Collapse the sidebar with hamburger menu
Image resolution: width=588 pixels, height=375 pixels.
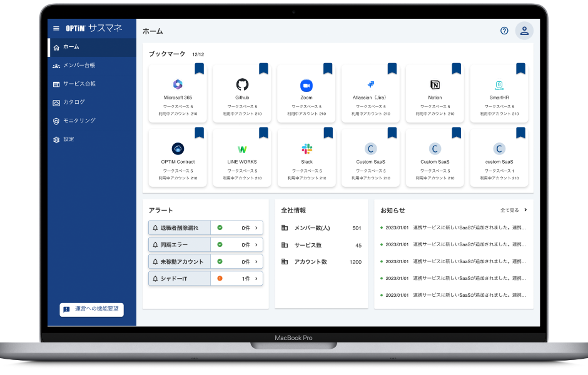coord(56,27)
